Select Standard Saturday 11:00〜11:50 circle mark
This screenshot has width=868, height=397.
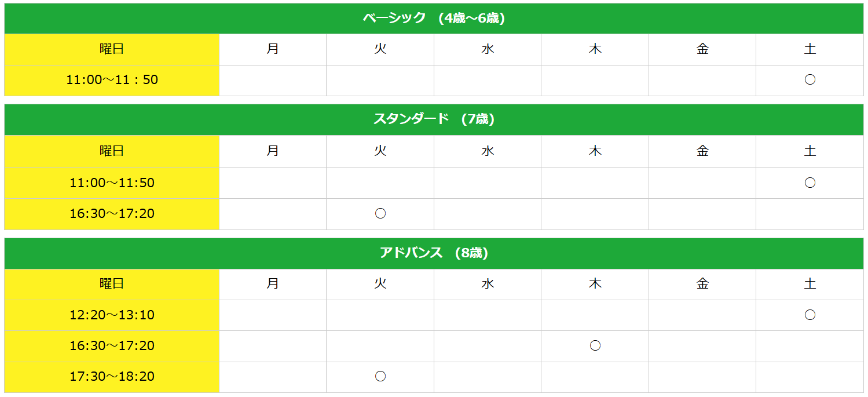click(x=810, y=183)
